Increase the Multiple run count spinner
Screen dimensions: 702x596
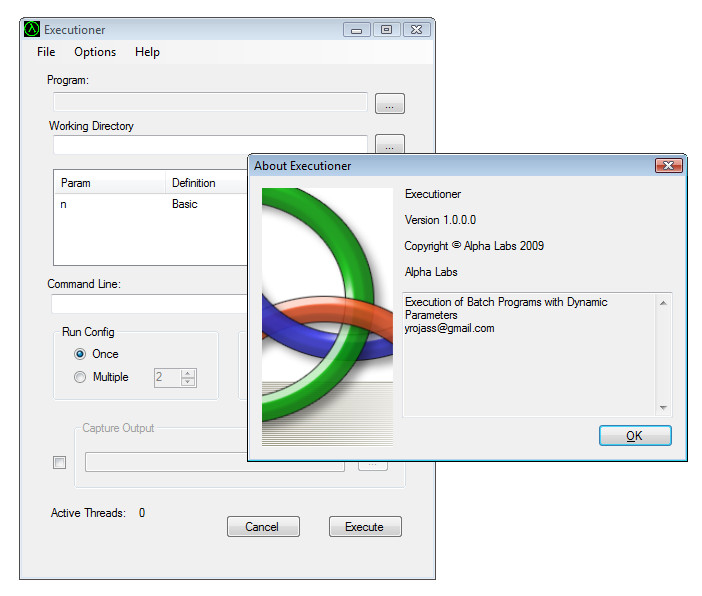click(188, 373)
